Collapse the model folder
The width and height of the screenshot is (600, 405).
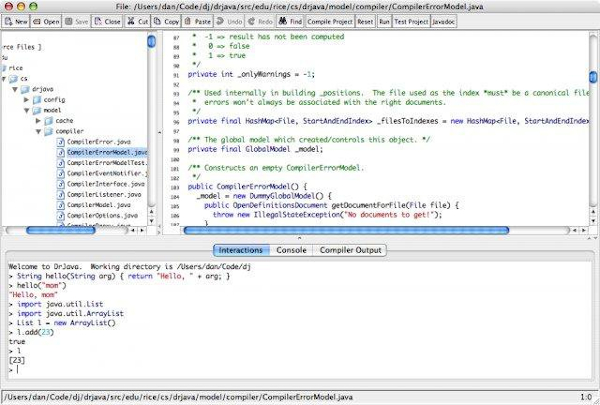click(27, 110)
